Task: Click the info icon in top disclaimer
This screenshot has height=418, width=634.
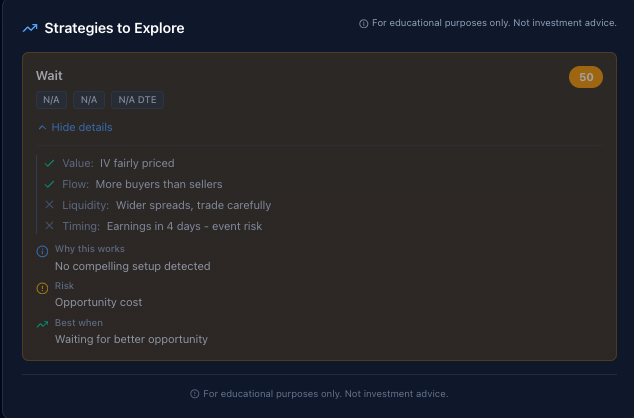Action: point(363,24)
